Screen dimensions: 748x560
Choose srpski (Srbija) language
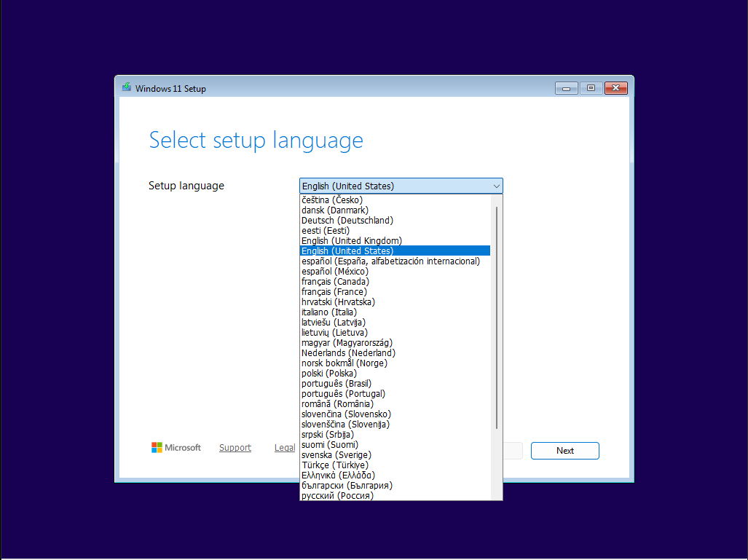395,435
